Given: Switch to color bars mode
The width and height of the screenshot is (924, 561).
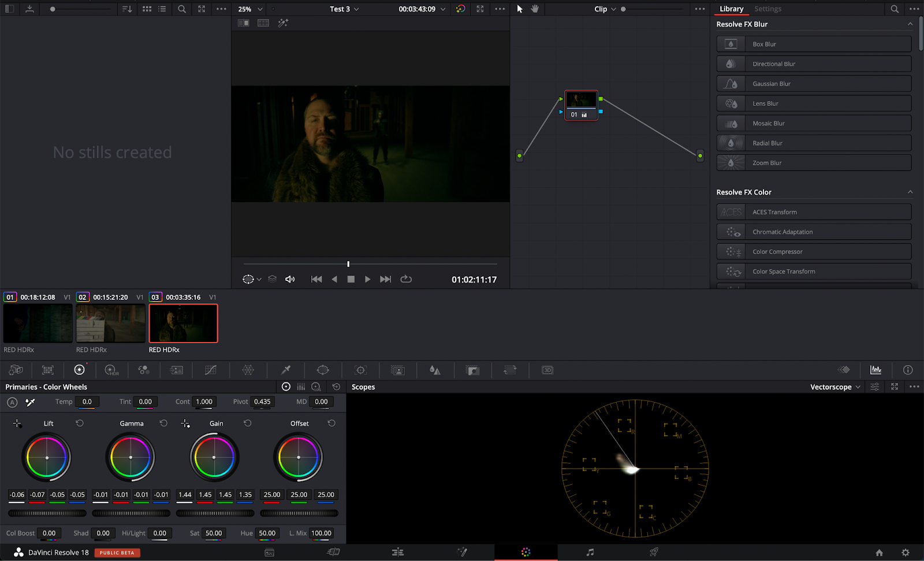Looking at the screenshot, I should click(301, 387).
